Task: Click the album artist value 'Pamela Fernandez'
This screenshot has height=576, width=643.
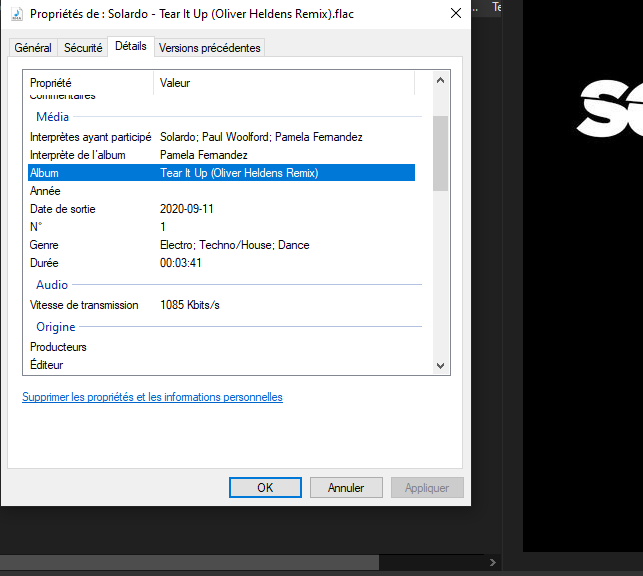Action: pos(204,155)
